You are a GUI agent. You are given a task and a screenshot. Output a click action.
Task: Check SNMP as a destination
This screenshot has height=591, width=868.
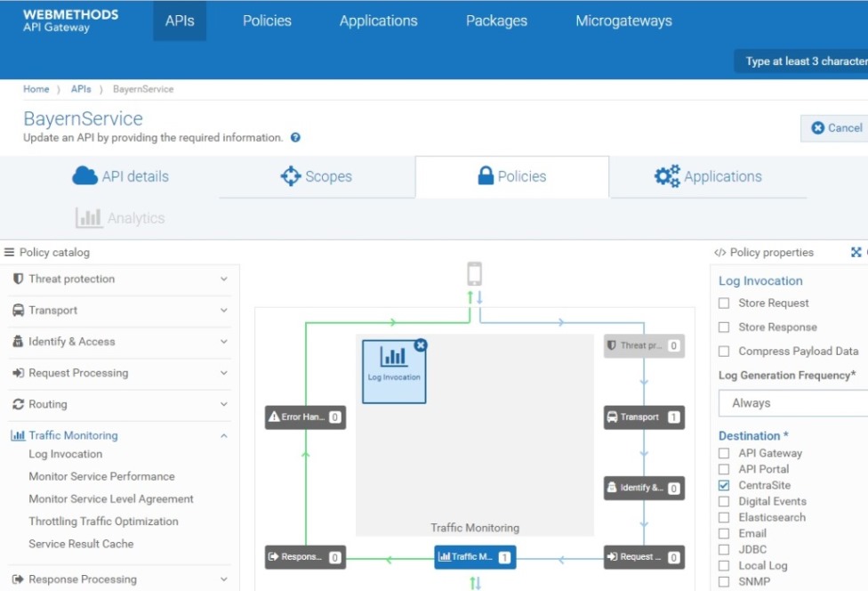[724, 581]
